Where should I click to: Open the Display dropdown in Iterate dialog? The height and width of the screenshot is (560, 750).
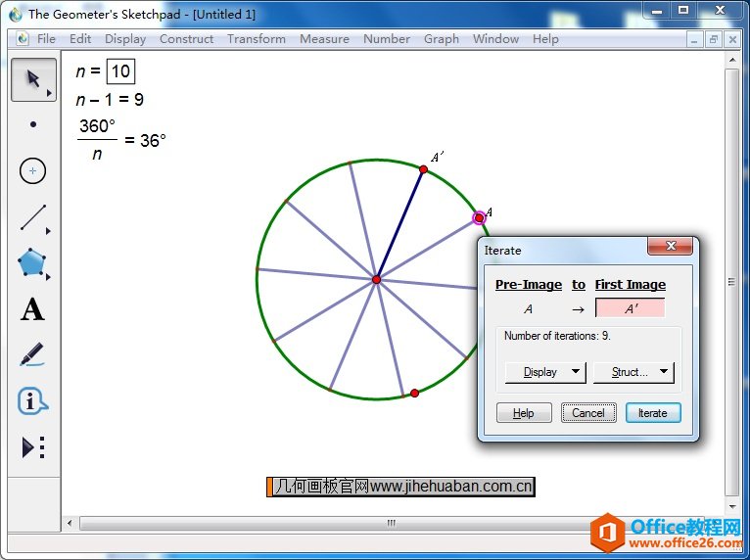tap(545, 372)
